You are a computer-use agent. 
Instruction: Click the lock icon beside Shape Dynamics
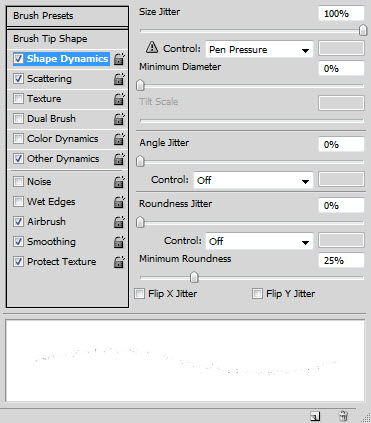119,59
